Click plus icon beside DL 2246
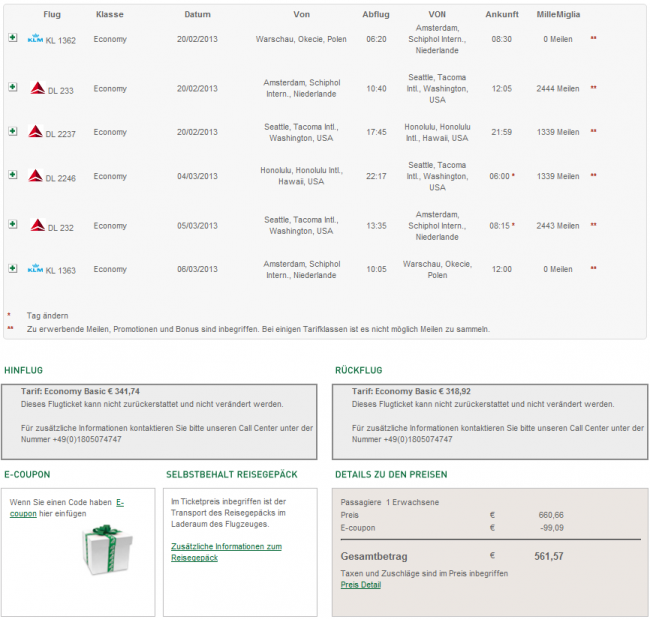Viewport: 650px width, 619px height. (13, 174)
